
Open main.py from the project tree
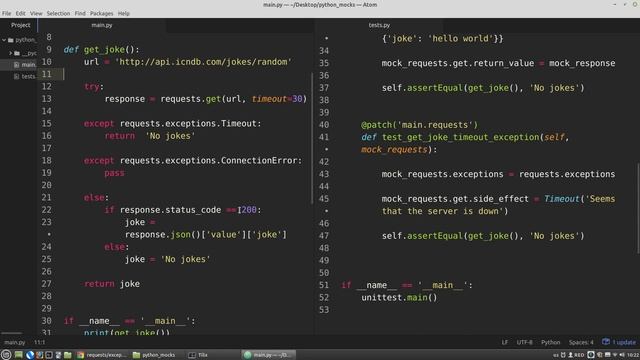pos(28,64)
